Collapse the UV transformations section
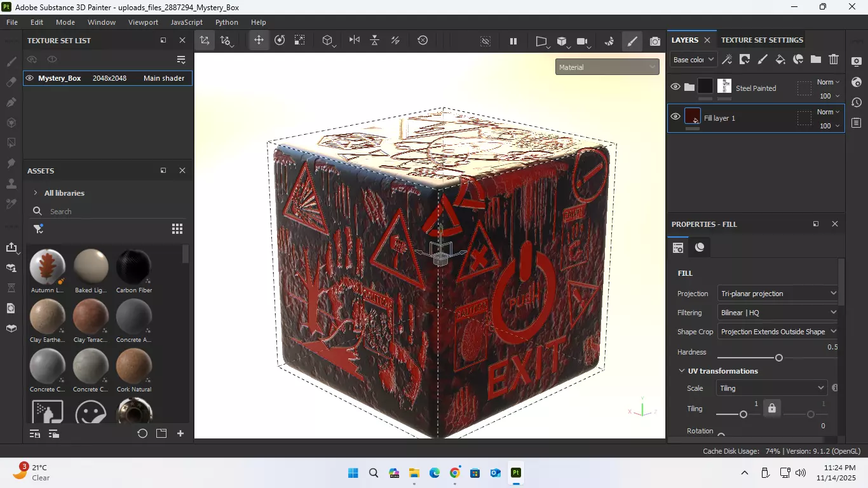 682,371
